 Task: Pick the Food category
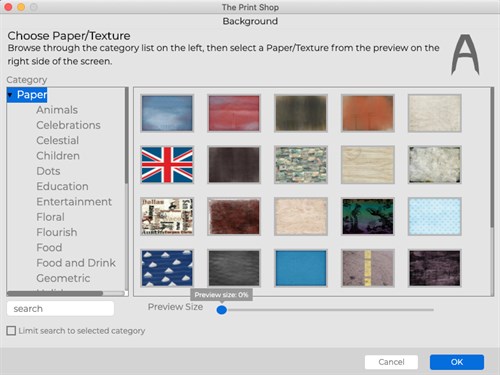[49, 248]
